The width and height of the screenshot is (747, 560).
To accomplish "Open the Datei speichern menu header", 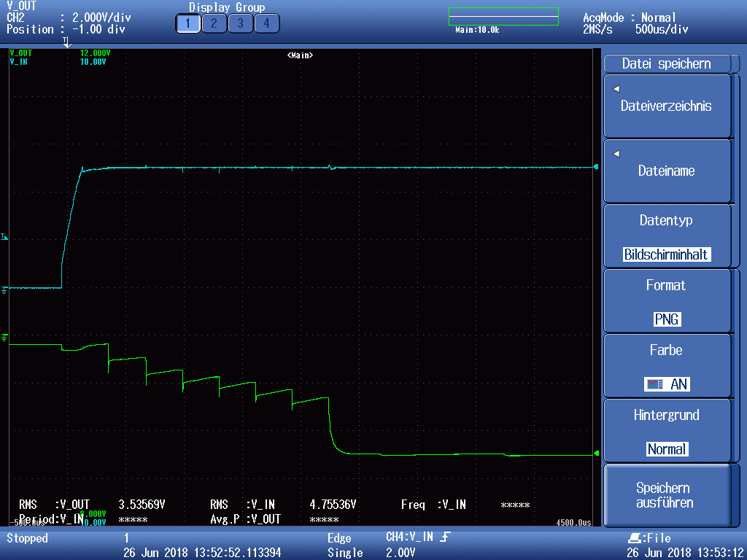I will coord(667,63).
